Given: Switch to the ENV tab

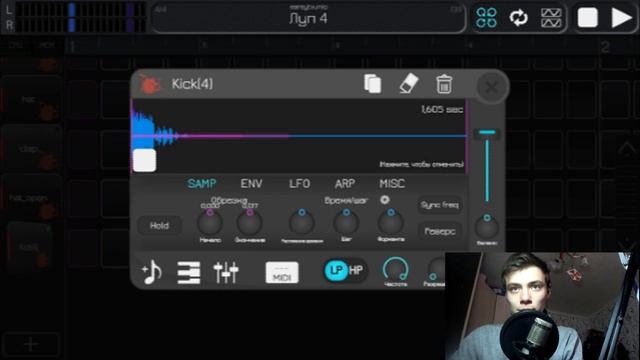Looking at the screenshot, I should coord(251,184).
